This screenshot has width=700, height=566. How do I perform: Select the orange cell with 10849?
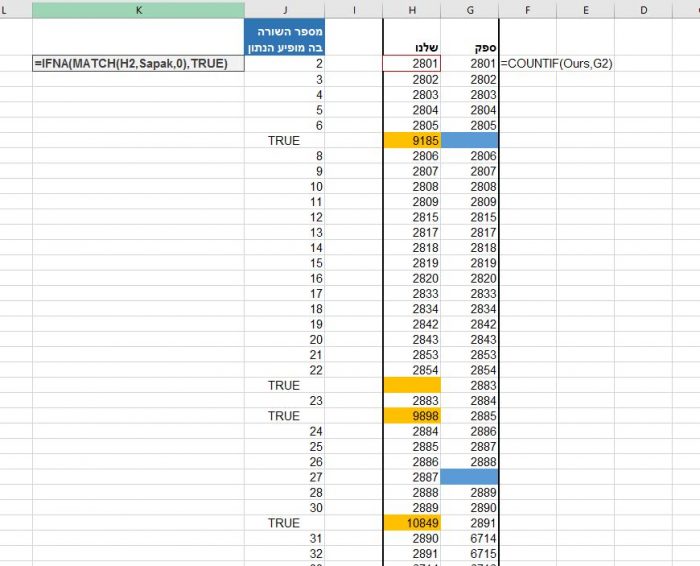tap(412, 523)
